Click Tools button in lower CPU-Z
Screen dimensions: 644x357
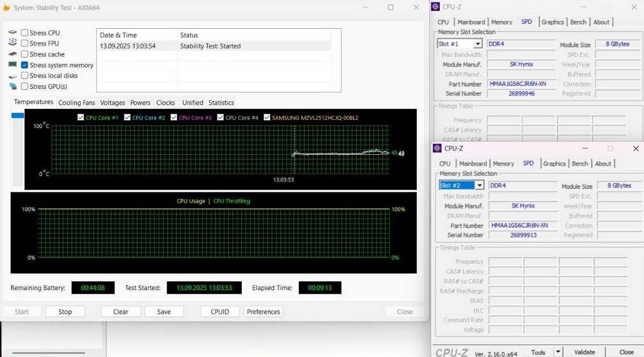(538, 352)
